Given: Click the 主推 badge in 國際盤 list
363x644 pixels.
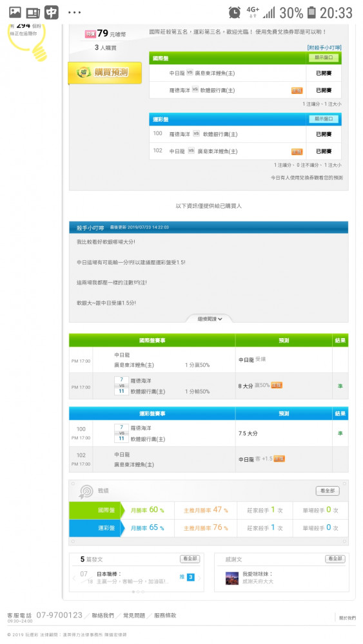Looking at the screenshot, I should [x=297, y=90].
